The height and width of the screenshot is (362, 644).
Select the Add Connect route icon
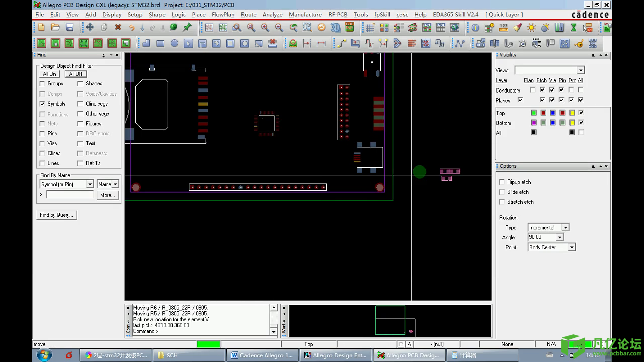point(342,44)
